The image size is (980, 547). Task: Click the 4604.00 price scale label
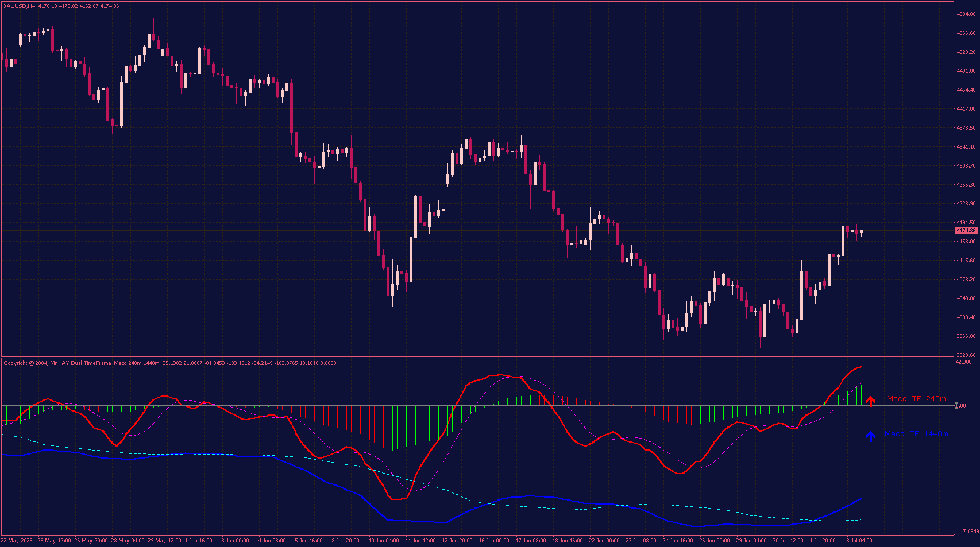[966, 14]
